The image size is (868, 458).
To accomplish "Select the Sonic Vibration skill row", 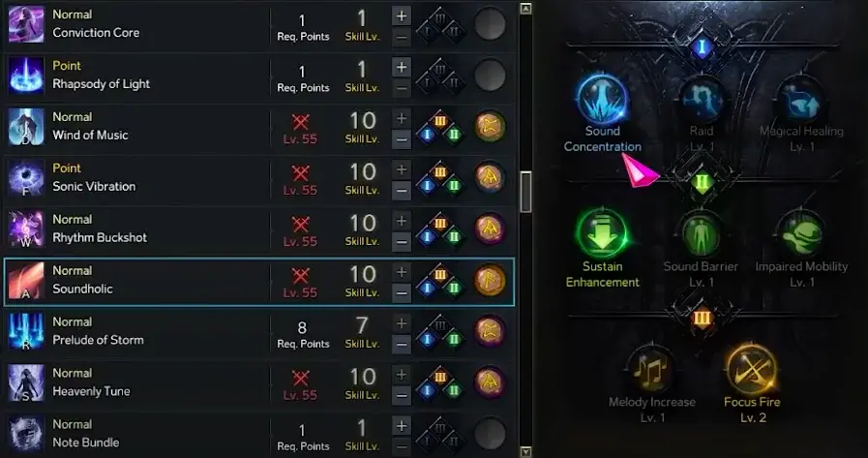I will click(x=259, y=179).
